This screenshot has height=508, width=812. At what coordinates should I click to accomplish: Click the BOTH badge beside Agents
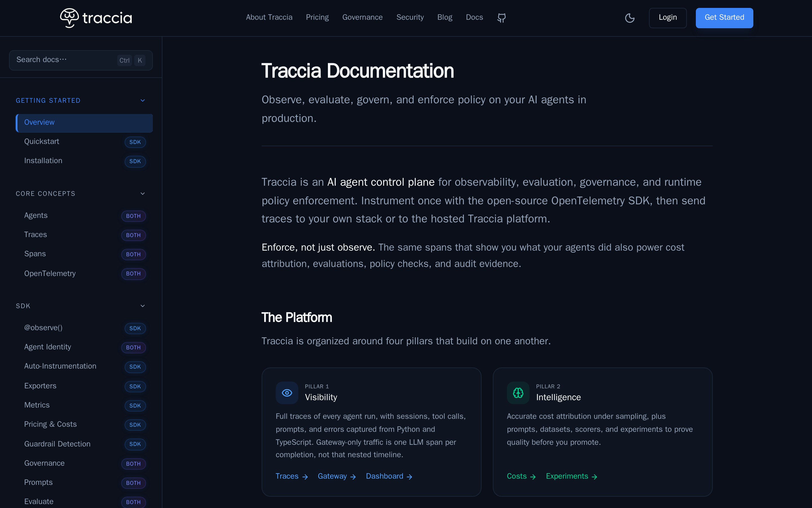tap(134, 216)
